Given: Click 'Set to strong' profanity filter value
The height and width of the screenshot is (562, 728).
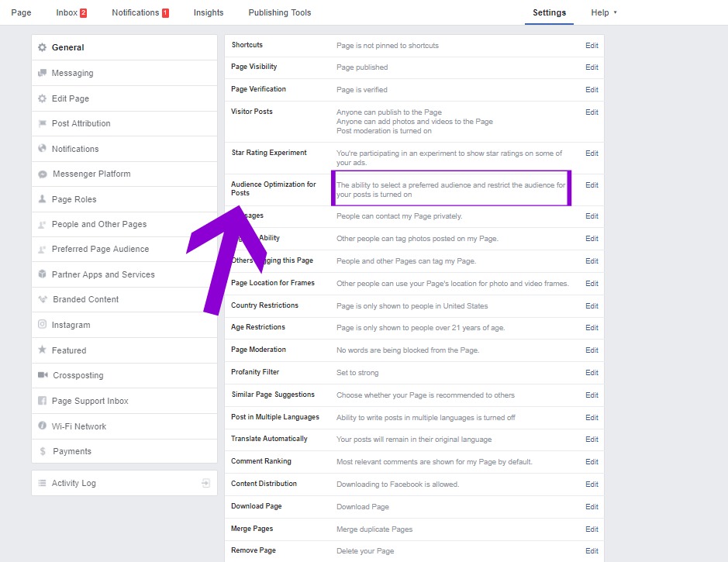Looking at the screenshot, I should point(357,373).
